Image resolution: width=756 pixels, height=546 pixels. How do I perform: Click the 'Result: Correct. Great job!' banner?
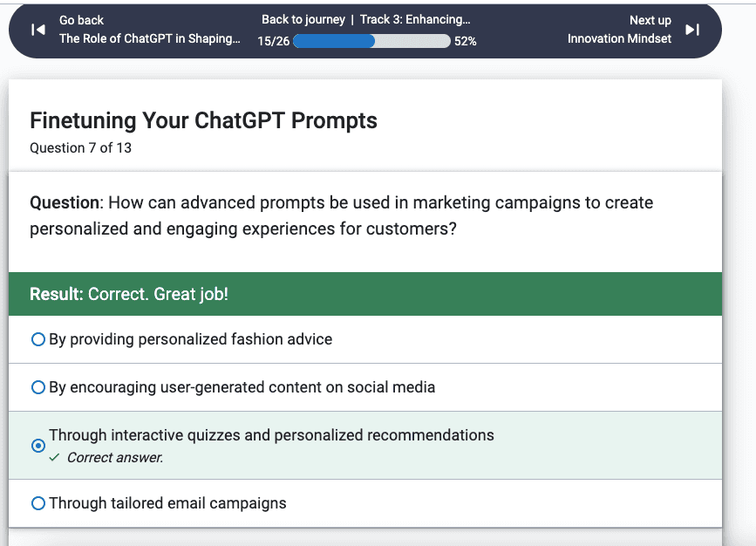365,294
